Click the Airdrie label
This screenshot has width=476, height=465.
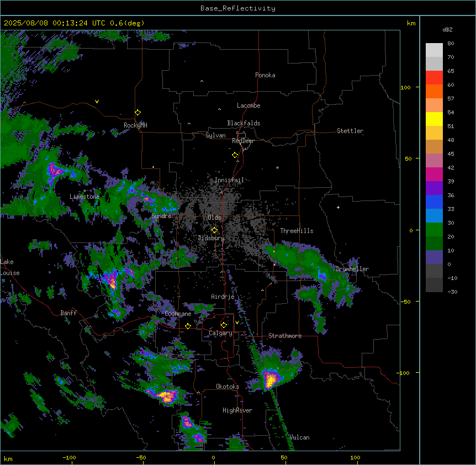(223, 297)
